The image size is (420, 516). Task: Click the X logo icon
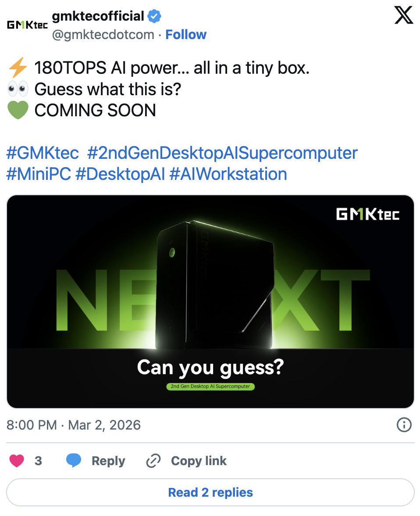(x=404, y=16)
